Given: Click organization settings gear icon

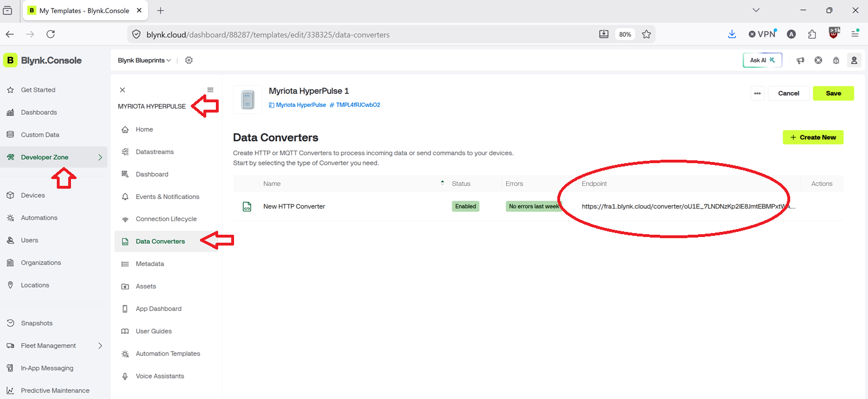Looking at the screenshot, I should pyautogui.click(x=189, y=60).
